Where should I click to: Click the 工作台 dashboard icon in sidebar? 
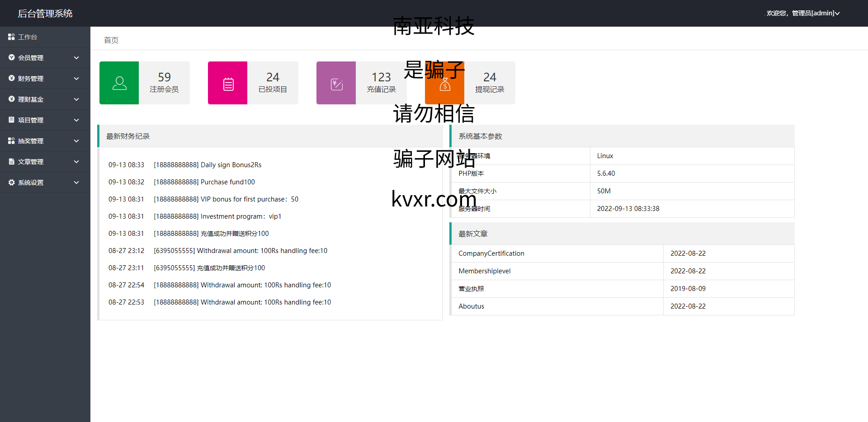(11, 37)
